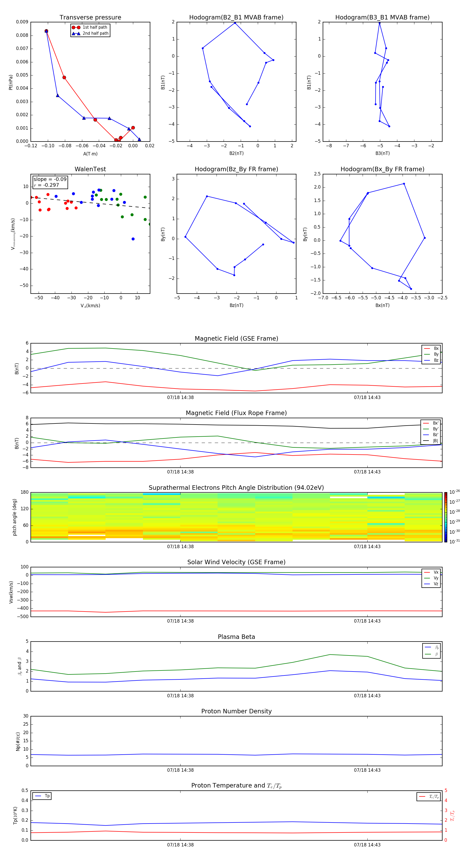
Task: Click the 'Hodogram(B3_B1 MVAB frame)' title
Action: pos(382,18)
